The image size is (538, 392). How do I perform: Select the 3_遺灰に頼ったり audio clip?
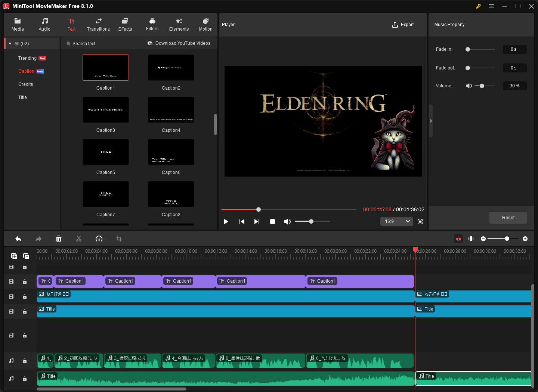click(132, 361)
